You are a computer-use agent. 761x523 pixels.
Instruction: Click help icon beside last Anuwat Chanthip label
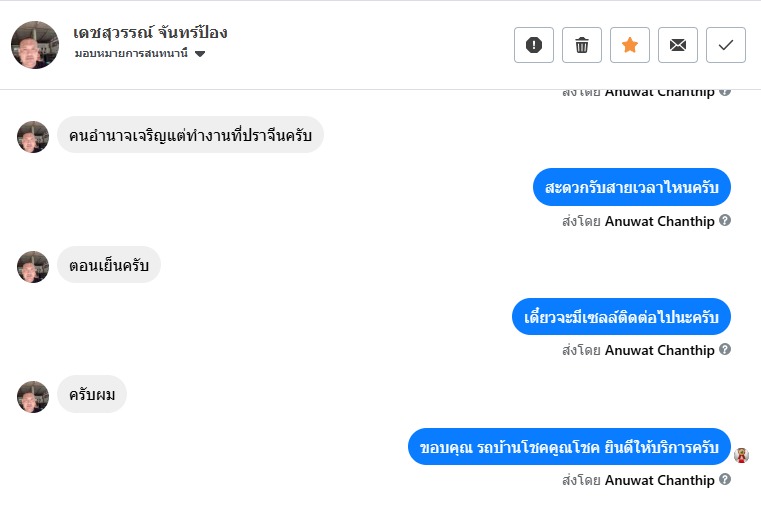coord(725,480)
